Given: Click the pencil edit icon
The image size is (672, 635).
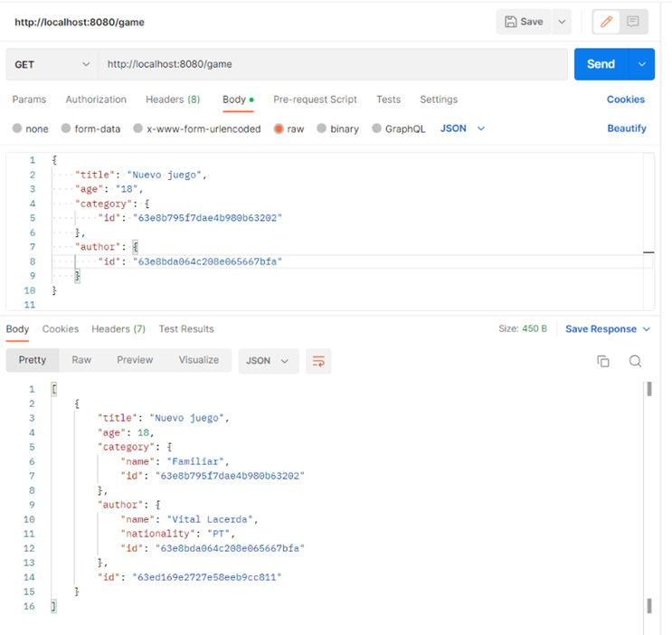Looking at the screenshot, I should pos(607,22).
